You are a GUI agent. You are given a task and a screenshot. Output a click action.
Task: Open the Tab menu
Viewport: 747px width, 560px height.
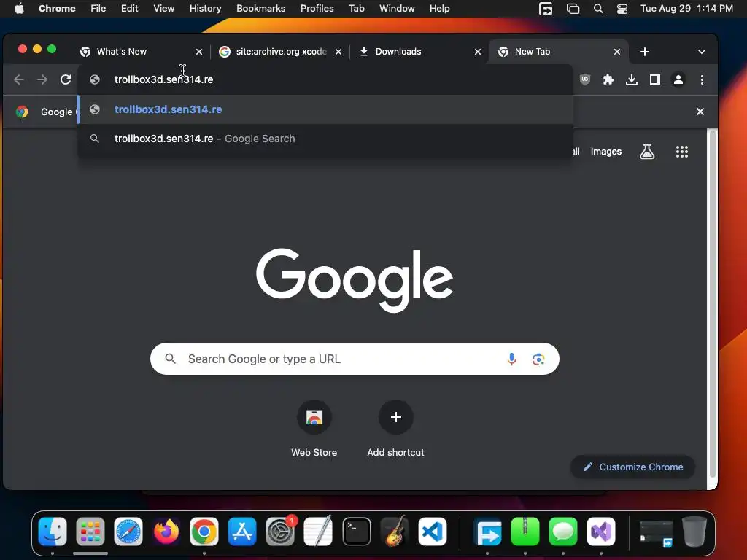(356, 9)
